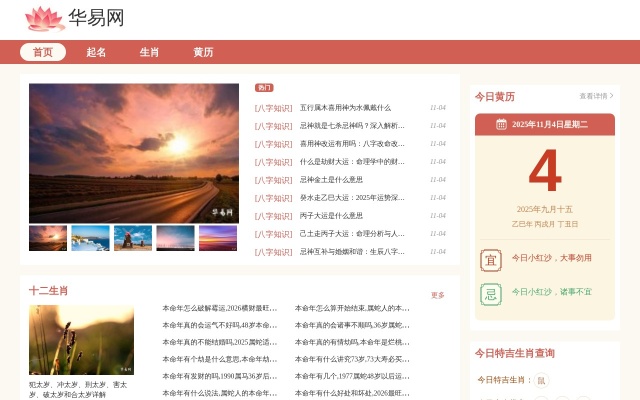Expand 查看详情 for today's almanac
This screenshot has height=400, width=640.
coord(595,97)
